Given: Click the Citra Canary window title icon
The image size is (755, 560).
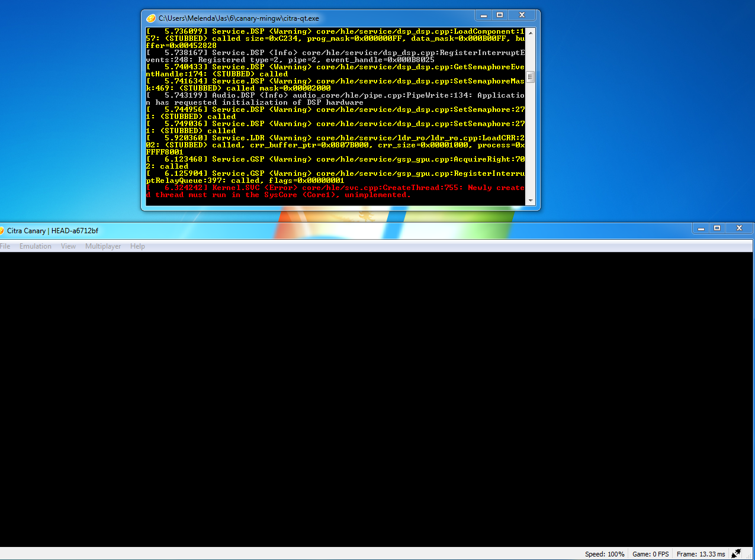Looking at the screenshot, I should (2, 230).
